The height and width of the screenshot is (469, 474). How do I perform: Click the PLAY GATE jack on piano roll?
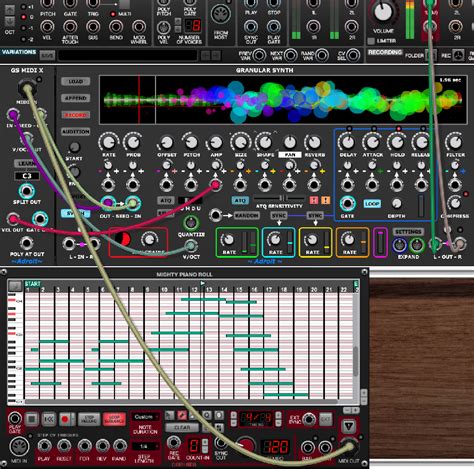coord(15,418)
